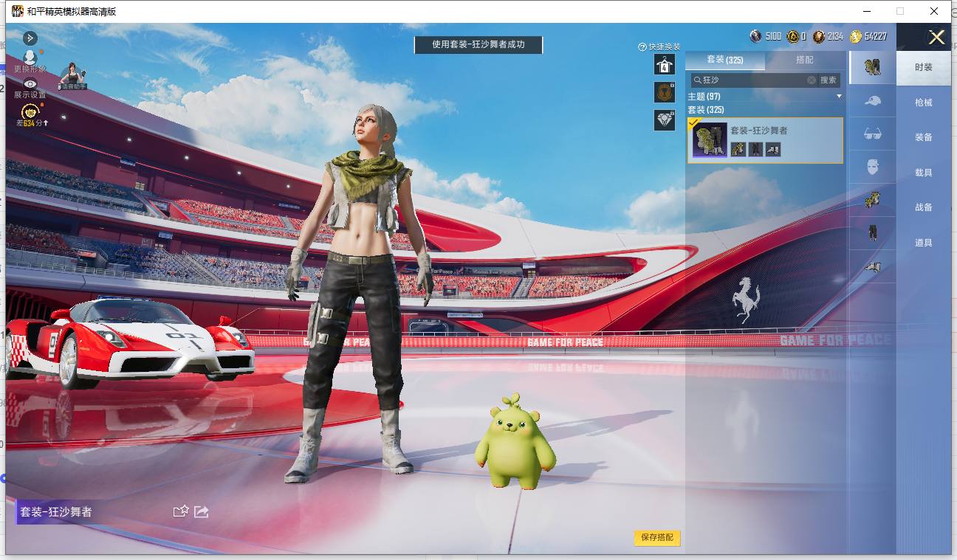Open the 载具 side menu
Image resolution: width=957 pixels, height=560 pixels.
[924, 173]
